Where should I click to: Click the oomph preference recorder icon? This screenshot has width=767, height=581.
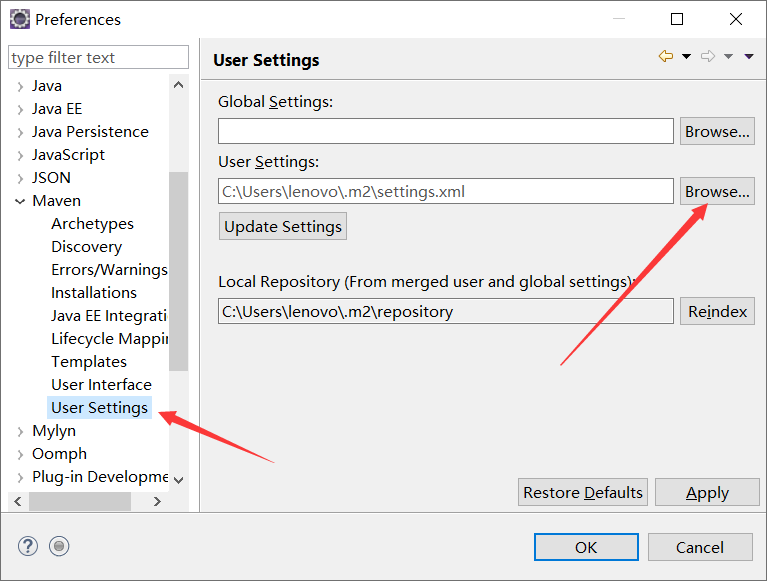coord(59,546)
